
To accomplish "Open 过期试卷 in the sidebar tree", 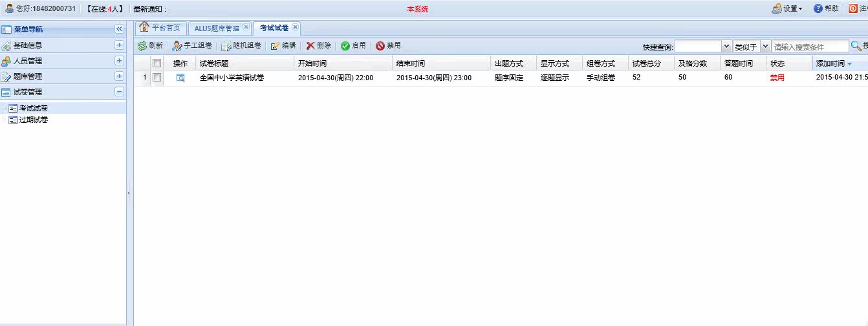I will (34, 120).
